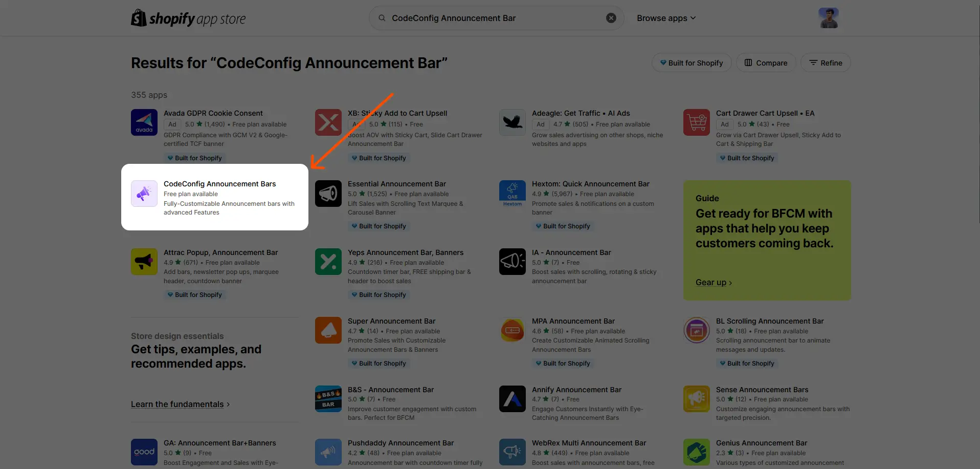Open the Super Announcement Bar title
Image resolution: width=980 pixels, height=469 pixels.
coord(392,321)
